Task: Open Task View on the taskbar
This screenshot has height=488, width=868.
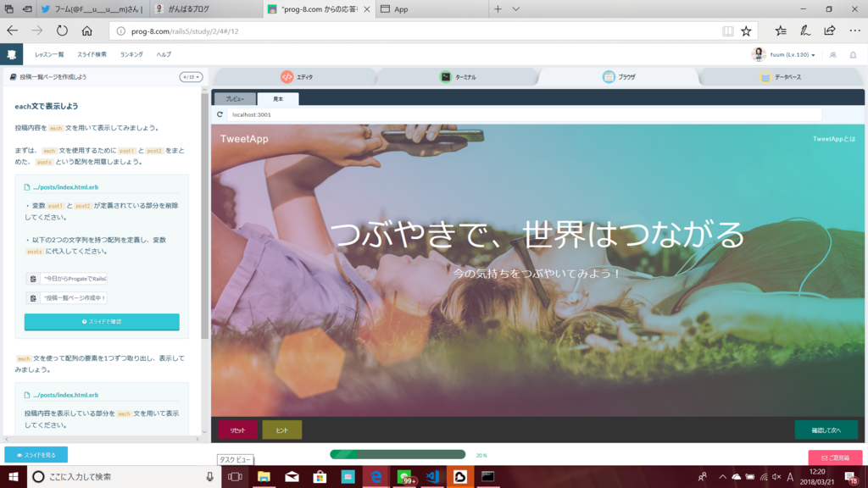Action: (235, 476)
